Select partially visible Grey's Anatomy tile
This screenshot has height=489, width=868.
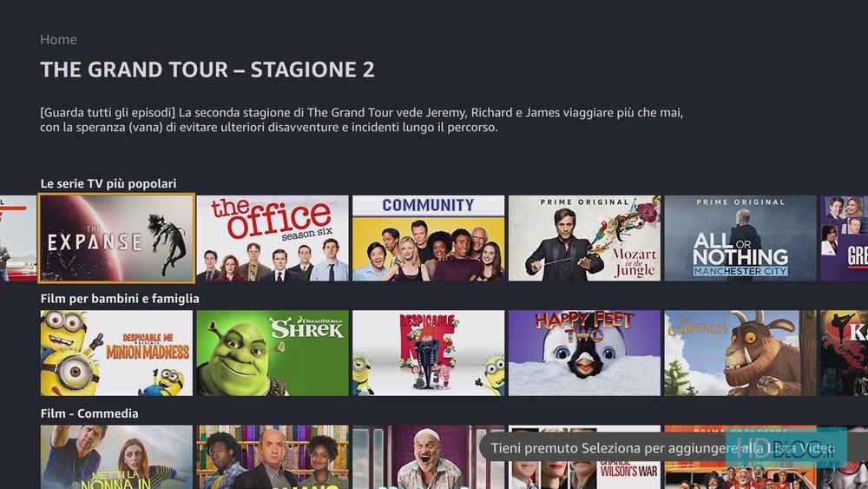845,238
